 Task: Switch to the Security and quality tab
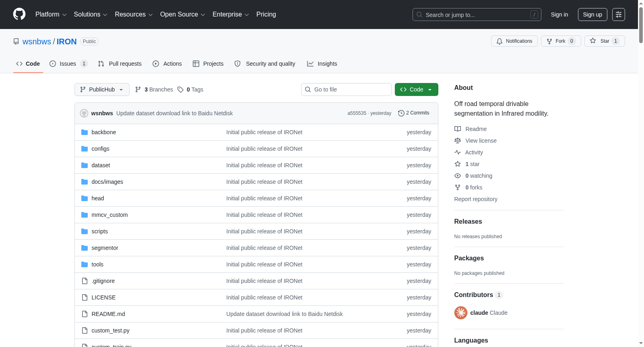pos(265,64)
